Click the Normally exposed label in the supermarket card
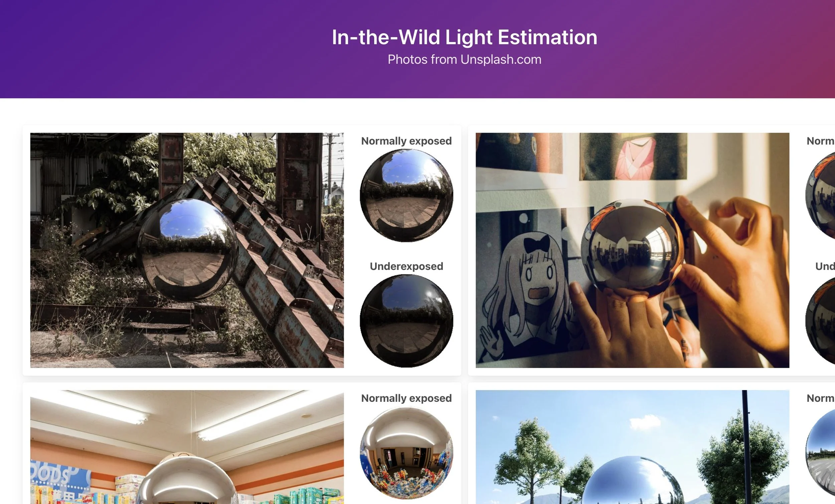Screen dimensions: 835x504 pyautogui.click(x=406, y=398)
